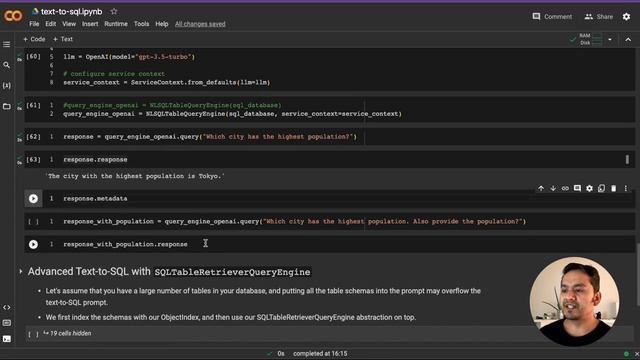Mirror cell in tab icon
Screen dimensions: 640x360
[x=601, y=189]
